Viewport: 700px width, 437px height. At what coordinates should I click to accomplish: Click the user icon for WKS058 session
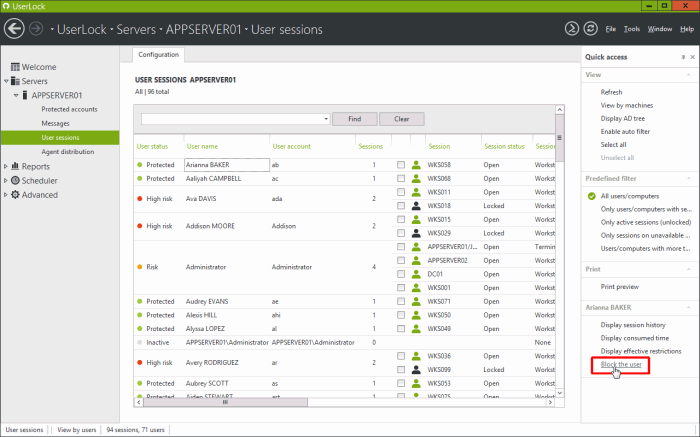point(416,165)
